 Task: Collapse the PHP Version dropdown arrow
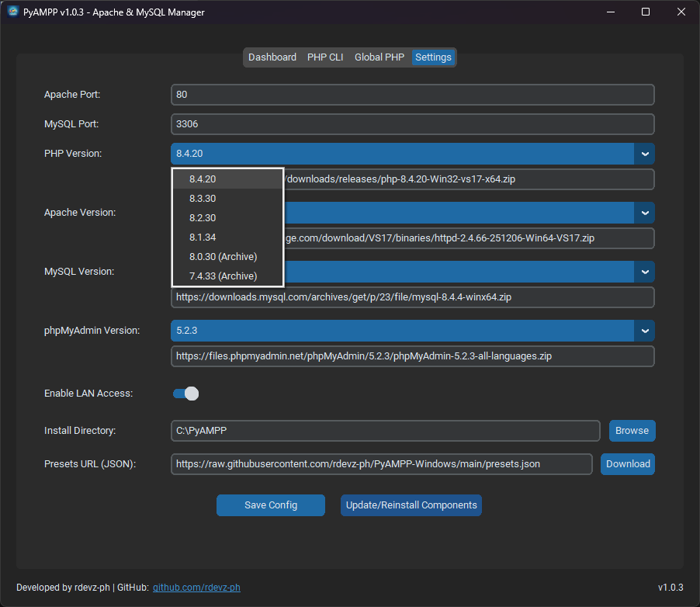point(645,154)
